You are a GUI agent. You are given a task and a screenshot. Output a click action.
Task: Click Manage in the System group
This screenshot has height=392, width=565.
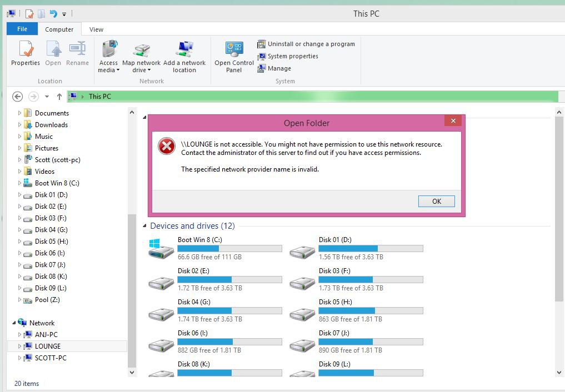click(274, 68)
